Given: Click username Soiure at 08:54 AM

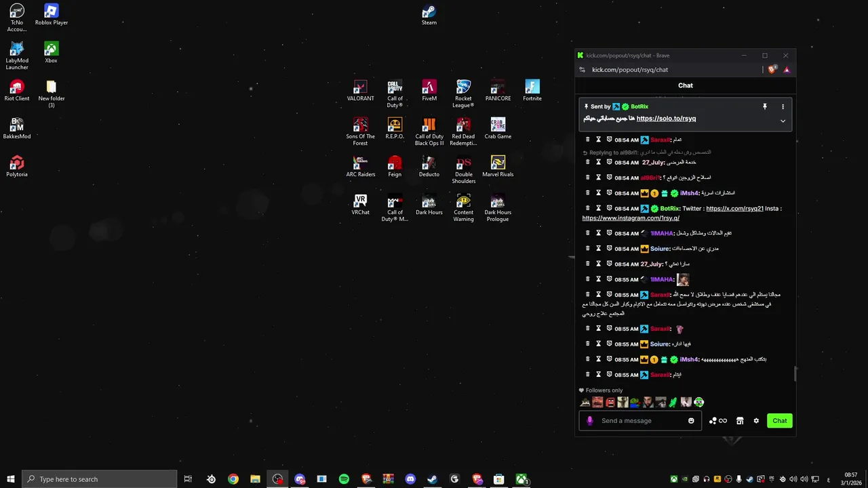Looking at the screenshot, I should tap(660, 249).
